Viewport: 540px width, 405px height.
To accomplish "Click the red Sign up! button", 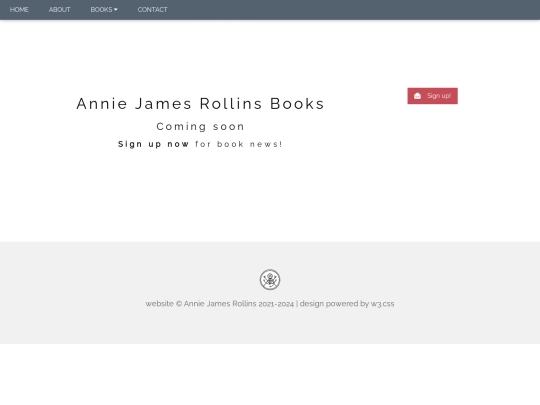I will click(x=433, y=96).
